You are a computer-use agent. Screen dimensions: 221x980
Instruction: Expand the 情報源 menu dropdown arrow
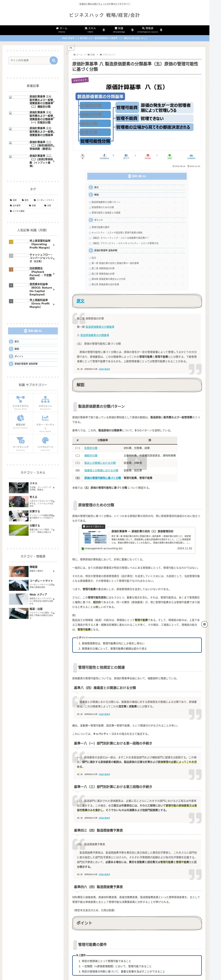tap(161, 30)
